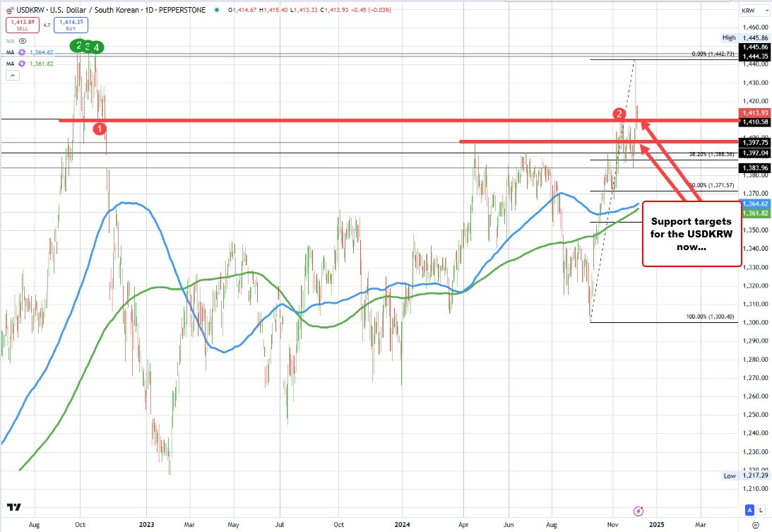Click the red current price label 1,413.93 on axis
This screenshot has height=532, width=772.
[755, 113]
